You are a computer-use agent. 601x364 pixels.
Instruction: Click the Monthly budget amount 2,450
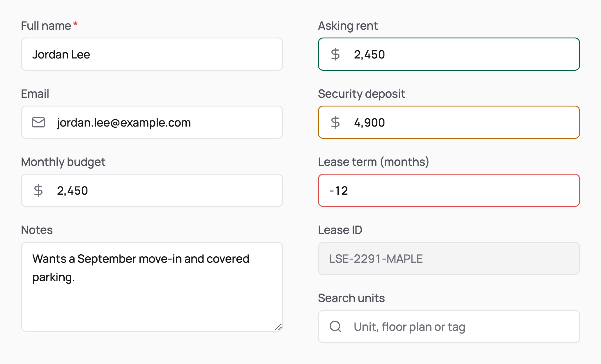point(73,191)
